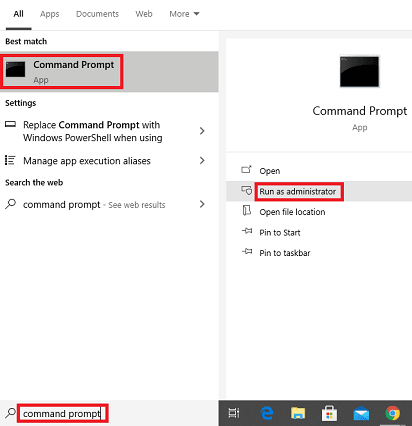Open Manage app execution aliases setting
The height and width of the screenshot is (426, 412).
point(109,161)
